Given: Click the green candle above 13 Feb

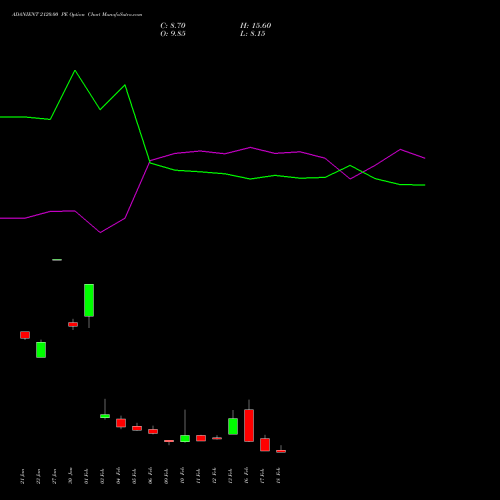Looking at the screenshot, I should [x=233, y=426].
